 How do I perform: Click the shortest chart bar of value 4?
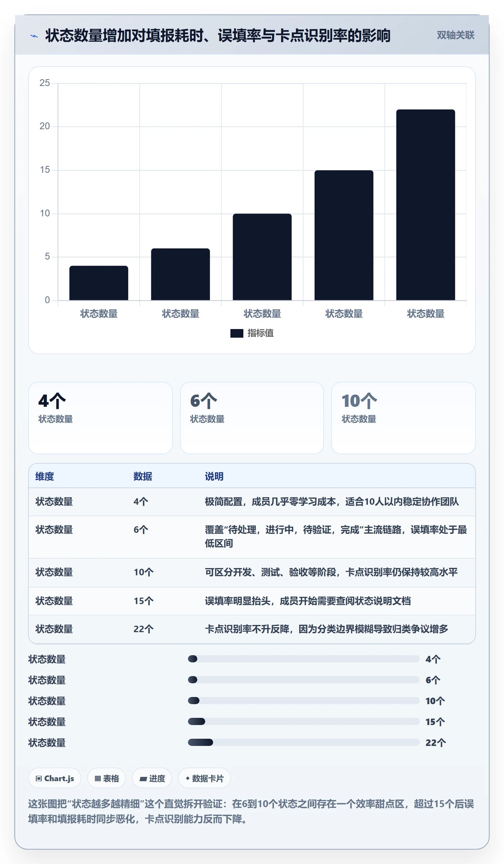point(99,283)
